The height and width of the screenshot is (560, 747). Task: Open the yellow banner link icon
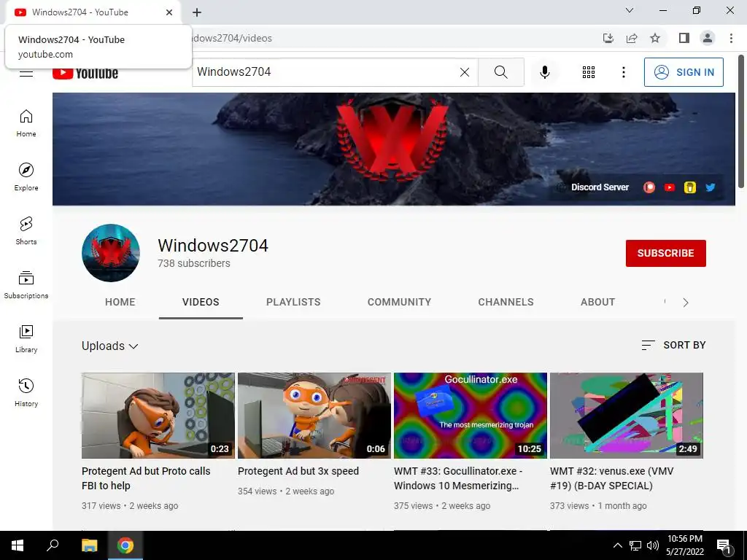[690, 187]
